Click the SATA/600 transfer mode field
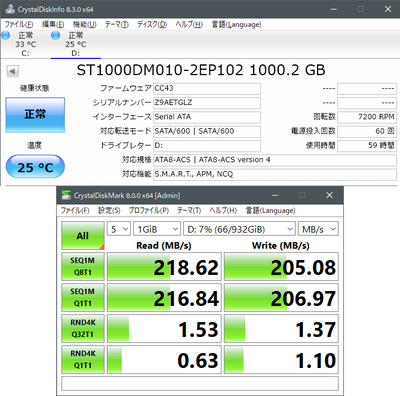Image resolution: width=400 pixels, height=396 pixels. (207, 132)
